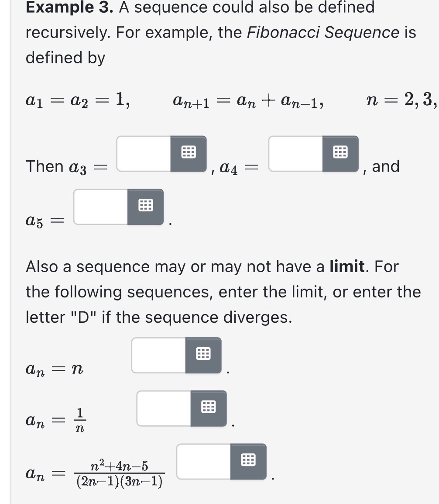This screenshot has width=439, height=504.
Task: Select the answer field for aₙ = 1/n
Action: (x=164, y=407)
